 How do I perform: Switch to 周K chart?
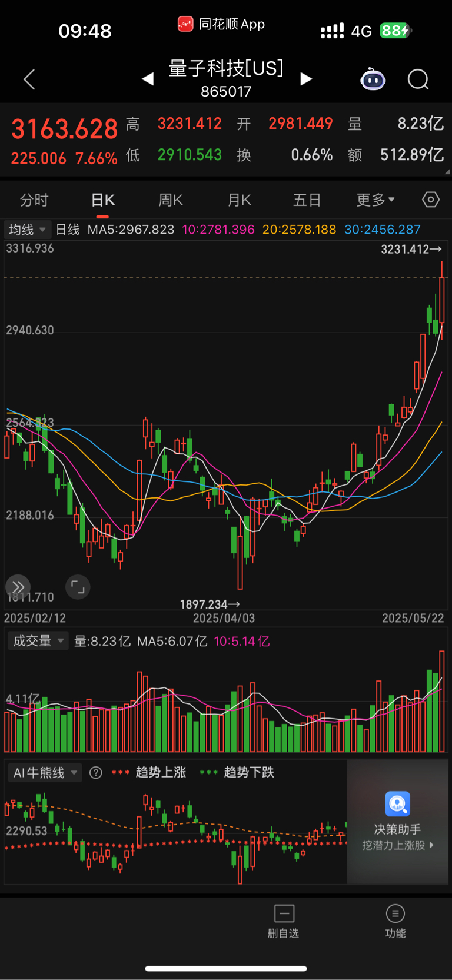(x=171, y=200)
